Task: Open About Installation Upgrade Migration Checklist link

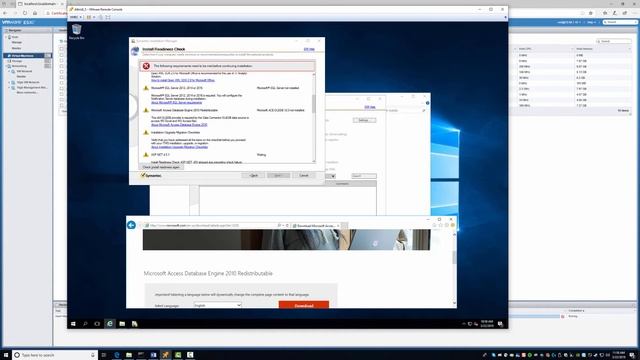Action: click(180, 147)
